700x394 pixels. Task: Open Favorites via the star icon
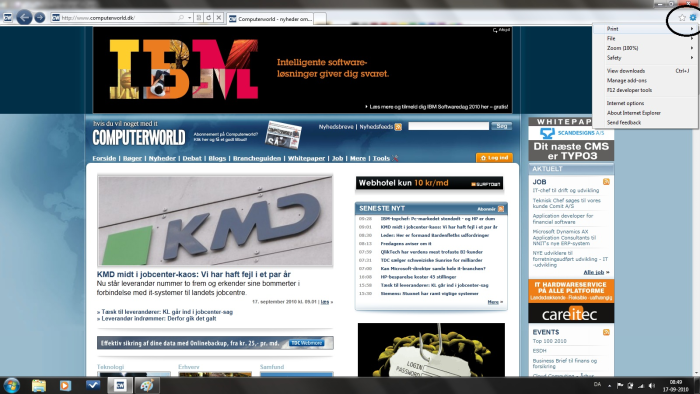[682, 17]
